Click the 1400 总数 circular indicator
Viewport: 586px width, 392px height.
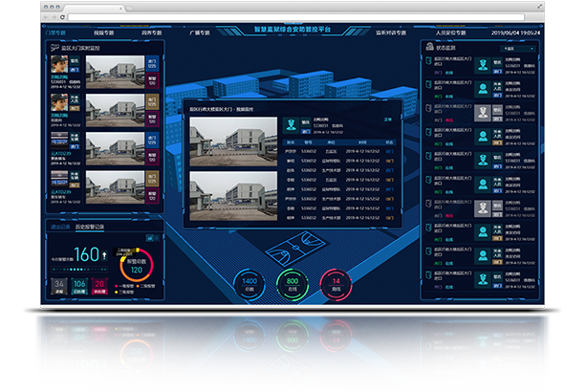tap(249, 282)
